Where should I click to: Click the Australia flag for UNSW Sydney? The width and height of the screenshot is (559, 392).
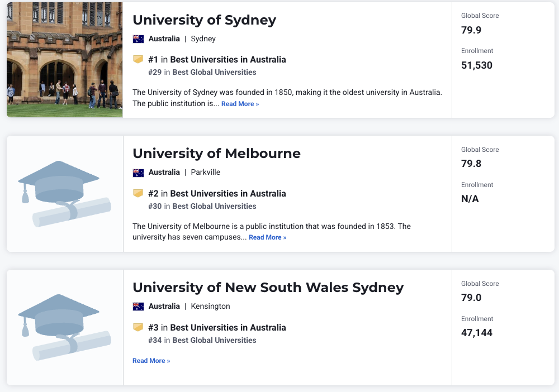point(138,307)
